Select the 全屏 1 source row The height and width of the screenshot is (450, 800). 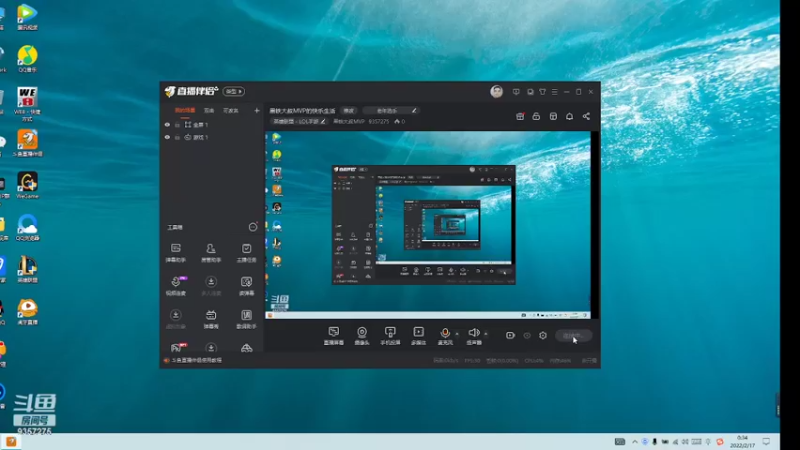(212, 124)
